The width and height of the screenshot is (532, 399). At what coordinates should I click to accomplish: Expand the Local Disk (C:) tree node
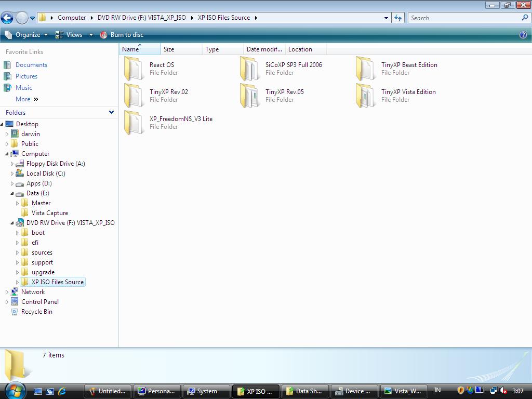(x=12, y=174)
